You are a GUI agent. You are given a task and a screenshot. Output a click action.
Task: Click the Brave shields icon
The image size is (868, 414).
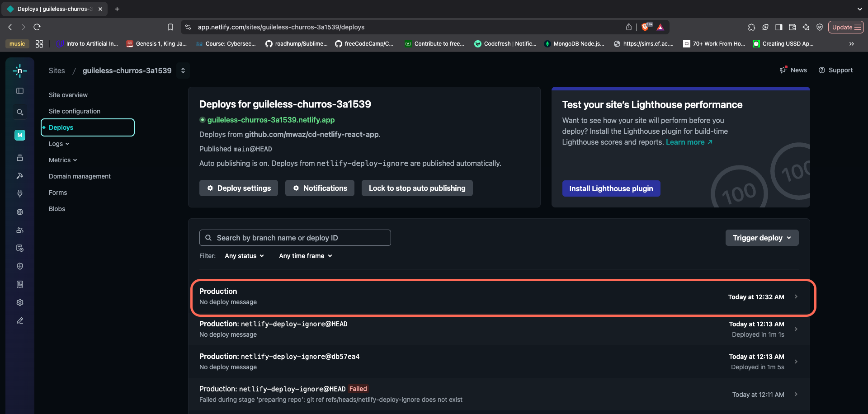pyautogui.click(x=646, y=27)
